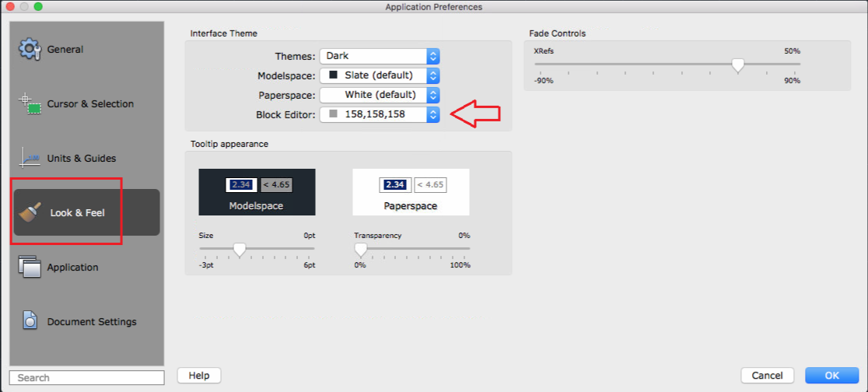Screen dimensions: 868x392
Task: Click the Slate color swatch in Modelspace
Action: click(333, 75)
